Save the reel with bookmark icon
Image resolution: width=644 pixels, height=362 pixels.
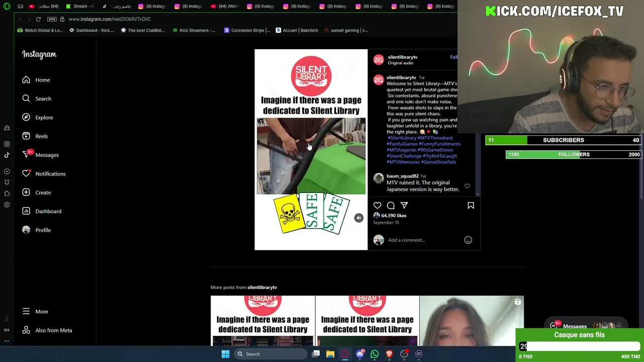471,205
